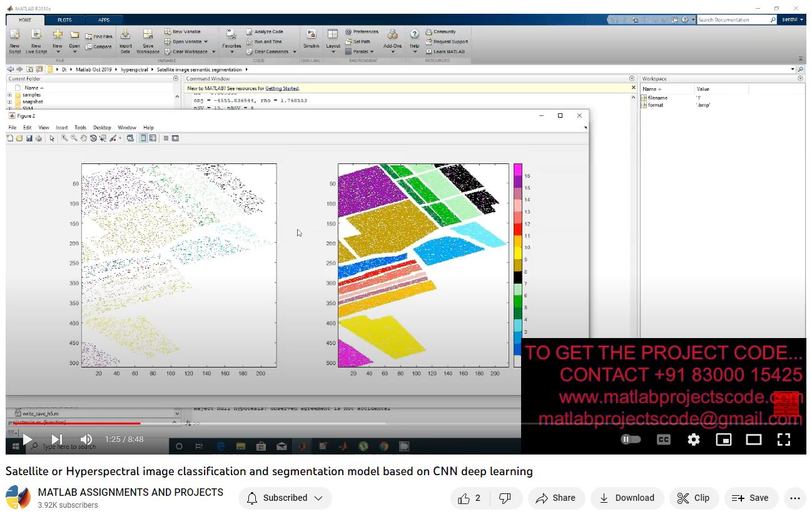Click the Save Figure disk icon

[29, 138]
